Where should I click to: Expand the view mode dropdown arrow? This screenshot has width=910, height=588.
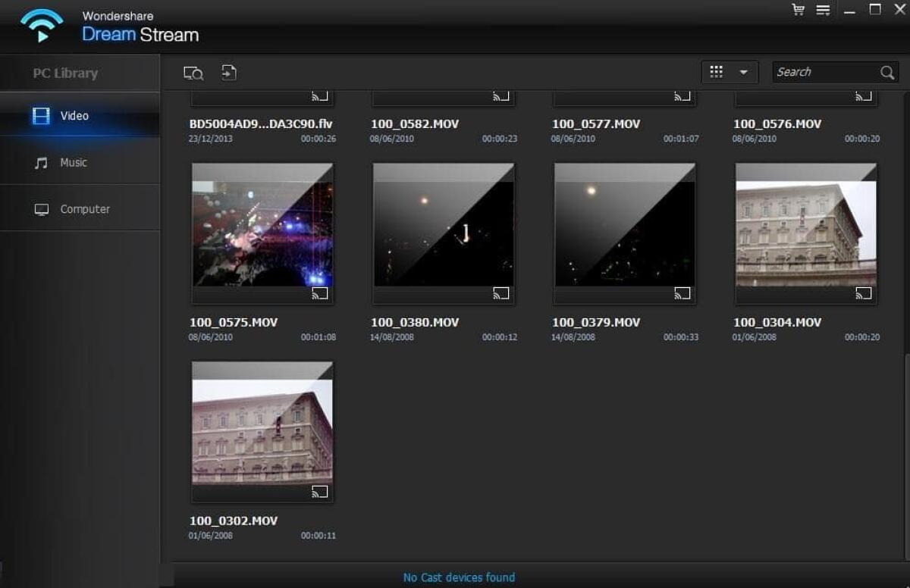[744, 71]
